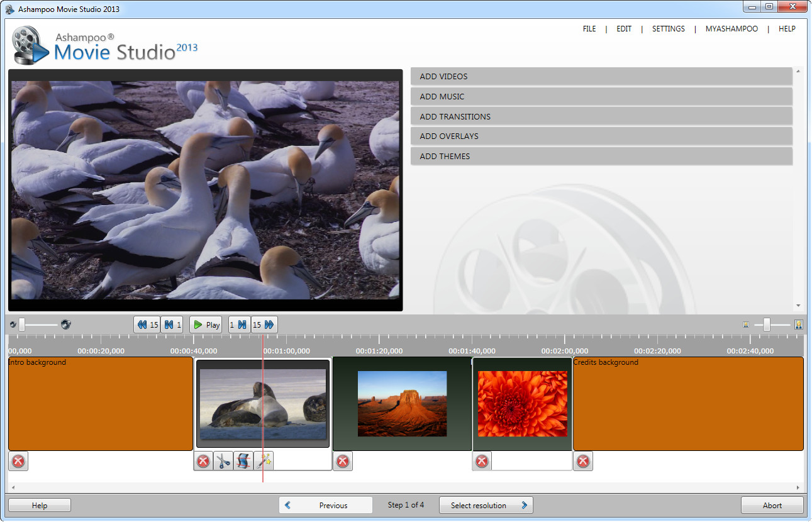The image size is (812, 522).
Task: Click the gannet video preview
Action: [x=205, y=190]
